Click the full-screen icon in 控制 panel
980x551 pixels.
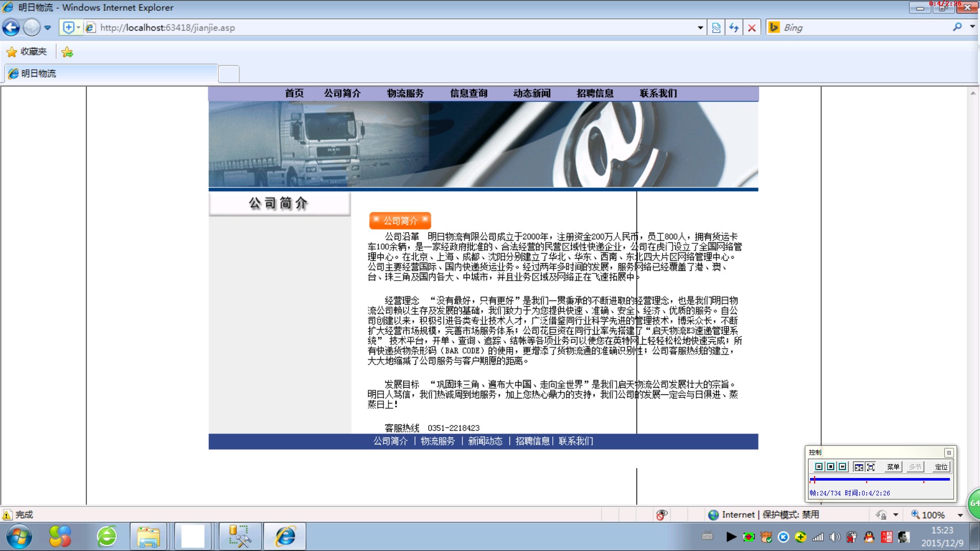click(871, 467)
